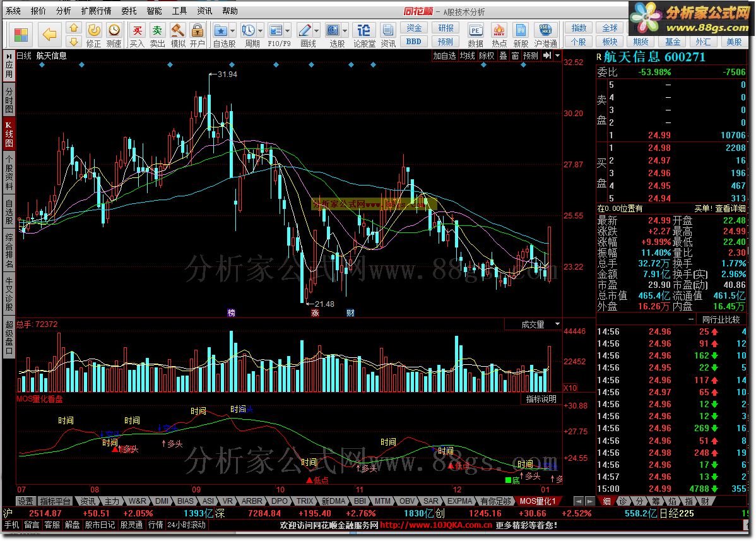Image resolution: width=756 pixels, height=541 pixels.
Task: Click the 选股 stock picker icon
Action: pos(333,30)
